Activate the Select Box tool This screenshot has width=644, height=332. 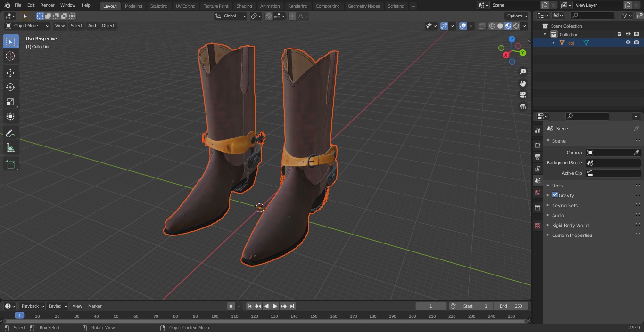point(10,41)
